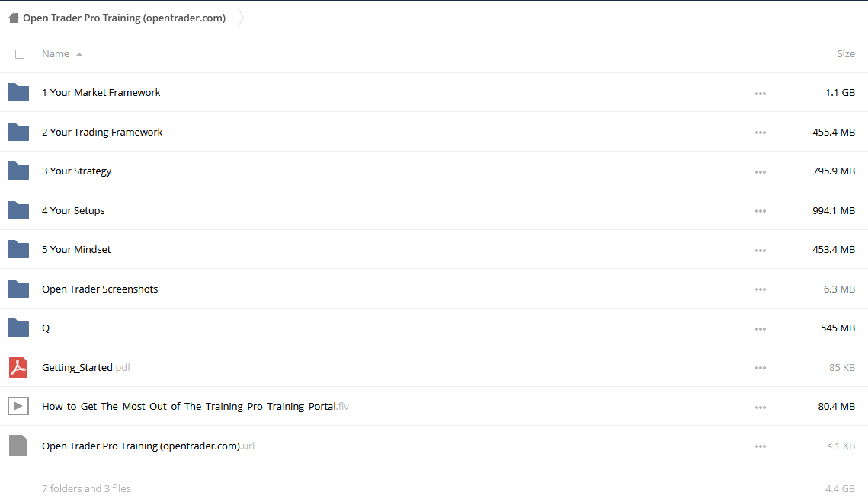The image size is (868, 502).
Task: Open the Open Trader Screenshots folder name
Action: pyautogui.click(x=100, y=289)
